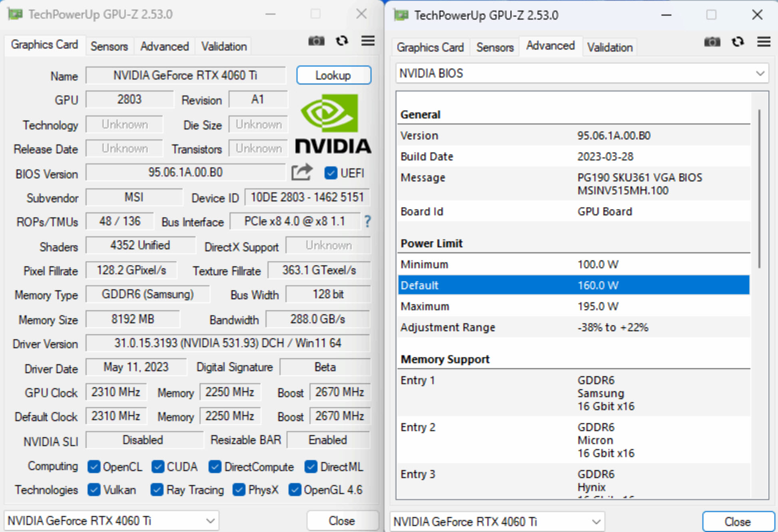
Task: Select Memory Support Entry 2 Micron row
Action: point(574,440)
